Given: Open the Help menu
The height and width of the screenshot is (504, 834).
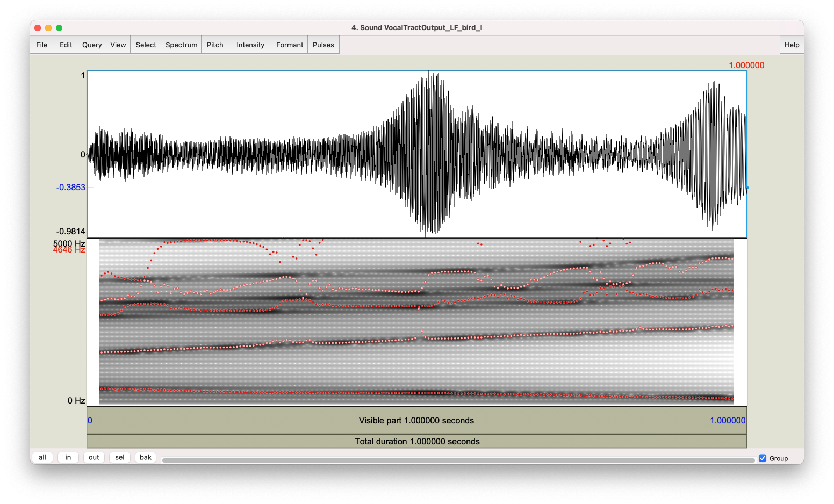Looking at the screenshot, I should click(x=792, y=45).
